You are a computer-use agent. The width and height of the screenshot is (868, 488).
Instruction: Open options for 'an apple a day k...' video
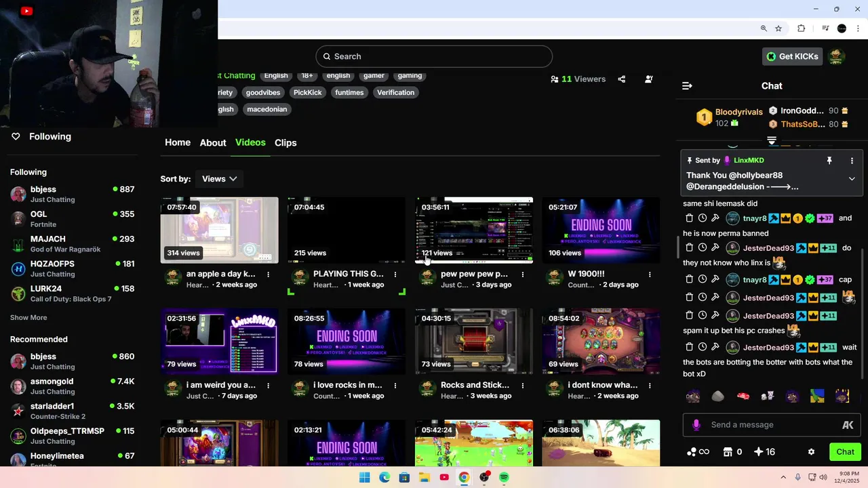[x=269, y=274]
